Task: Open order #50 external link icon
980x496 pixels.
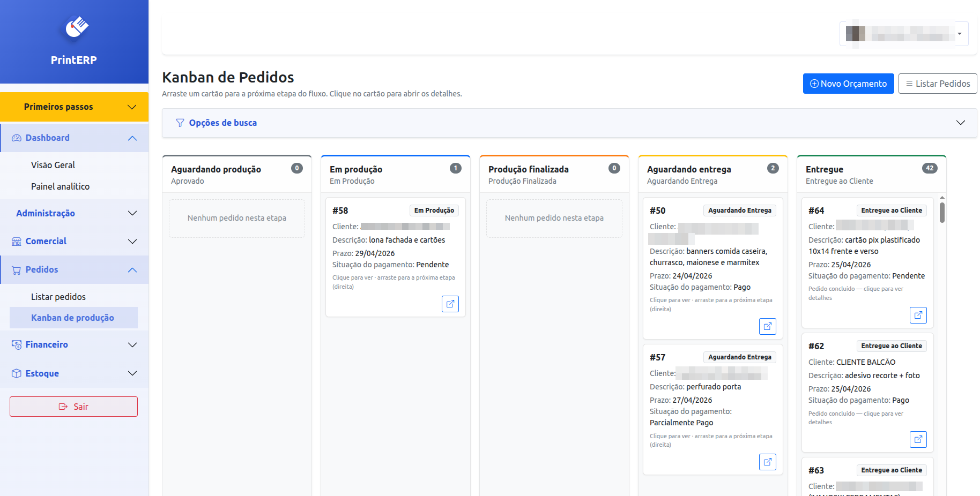Action: [767, 326]
